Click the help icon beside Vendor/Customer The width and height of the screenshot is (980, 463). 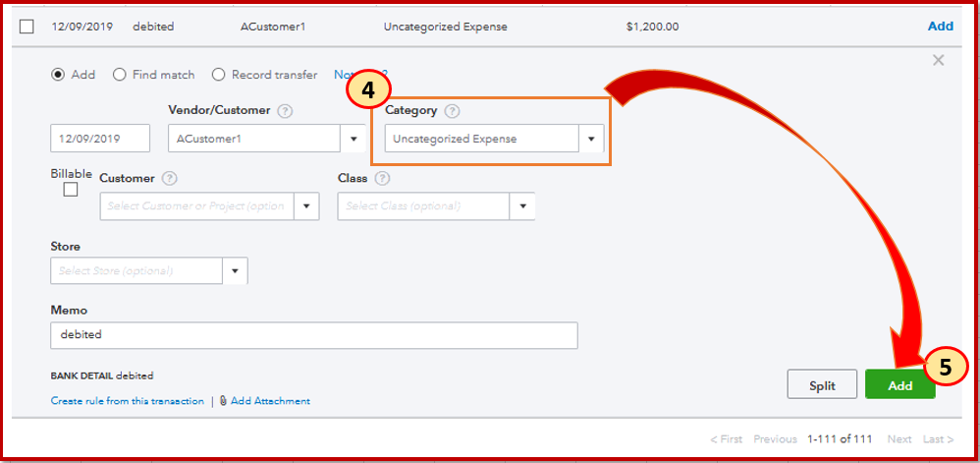tap(285, 111)
